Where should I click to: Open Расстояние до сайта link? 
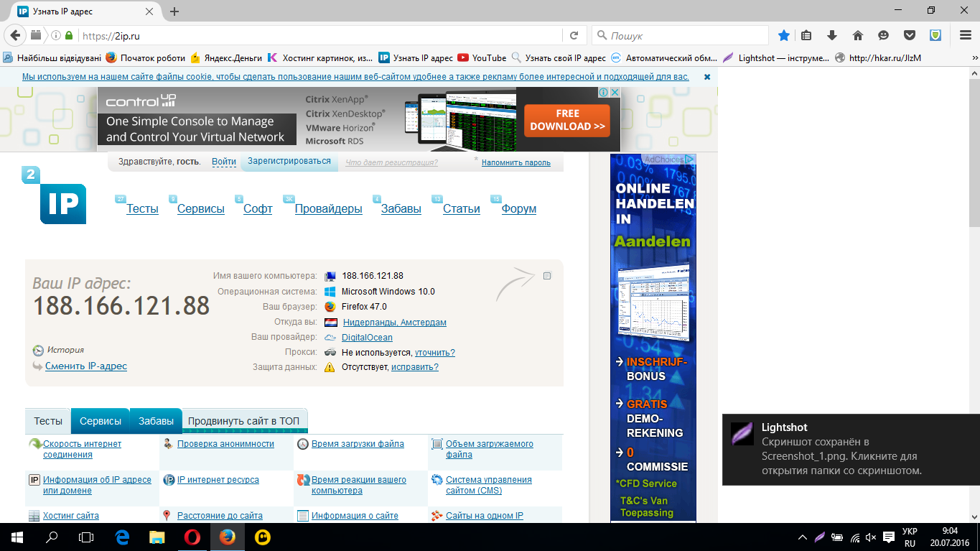pos(220,516)
